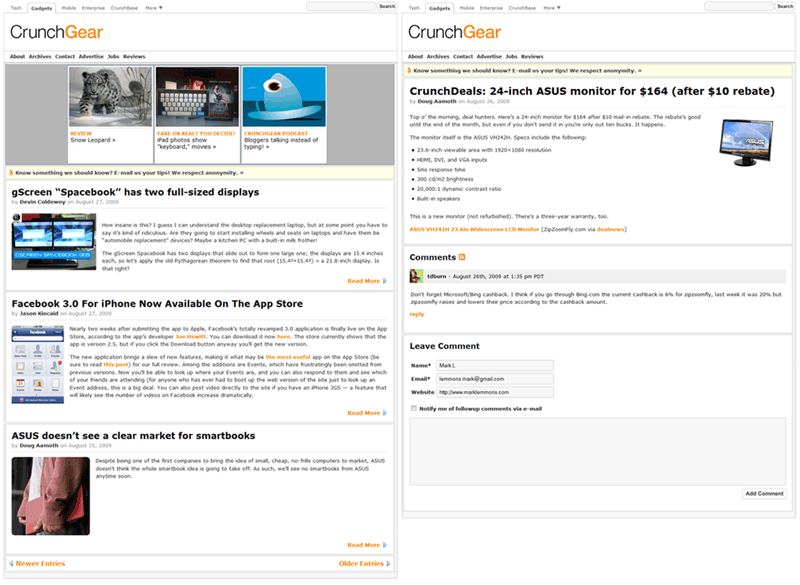The image size is (800, 585).
Task: Click the gScreen Spacebook article thumbnail
Action: 54,242
